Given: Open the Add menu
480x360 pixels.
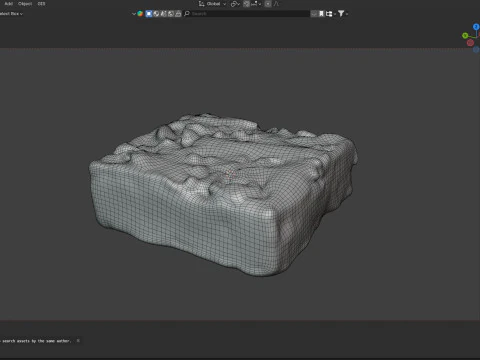Looking at the screenshot, I should [9, 4].
